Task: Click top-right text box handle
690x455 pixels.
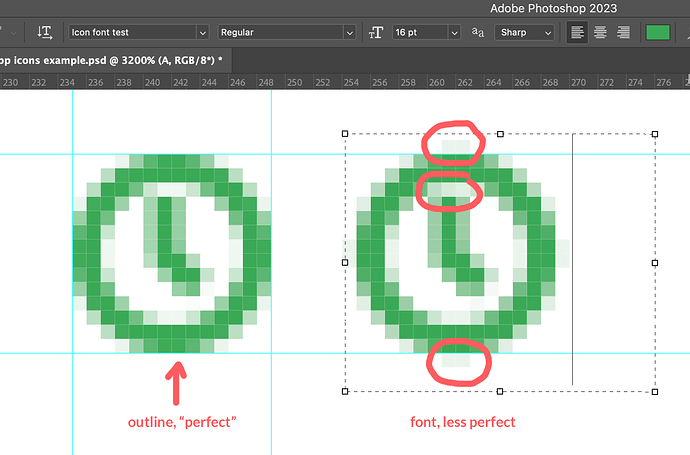Action: pos(655,134)
